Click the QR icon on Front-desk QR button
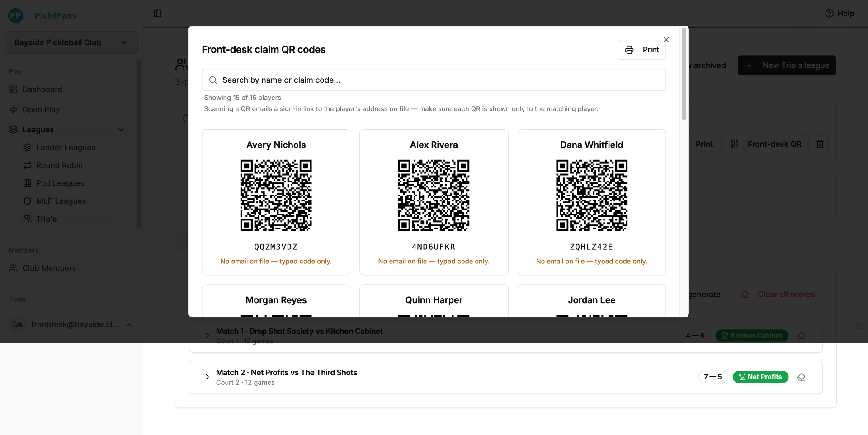 click(734, 144)
